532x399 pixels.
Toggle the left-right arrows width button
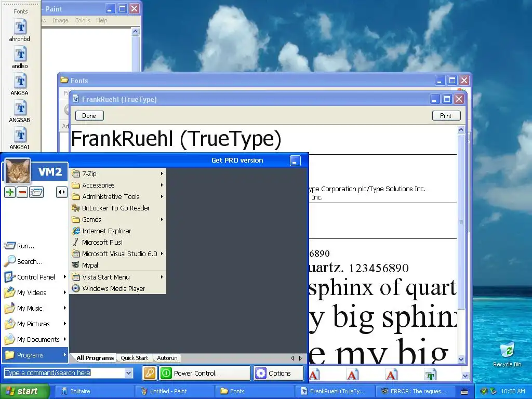pos(61,192)
